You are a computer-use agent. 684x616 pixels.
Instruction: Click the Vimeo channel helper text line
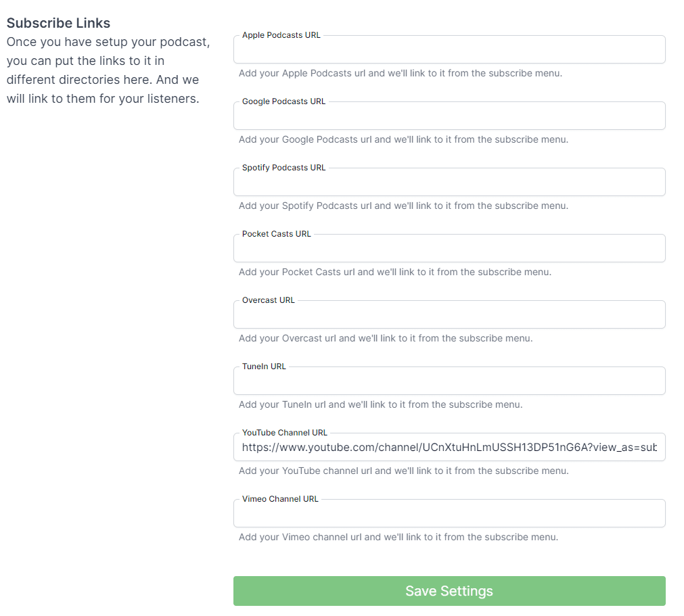(398, 537)
